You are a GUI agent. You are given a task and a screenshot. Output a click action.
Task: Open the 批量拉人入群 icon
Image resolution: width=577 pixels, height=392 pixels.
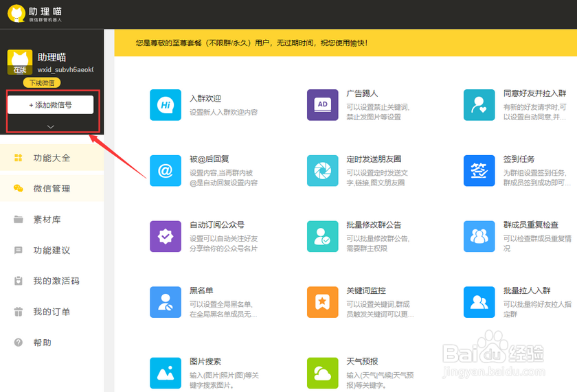pyautogui.click(x=479, y=302)
